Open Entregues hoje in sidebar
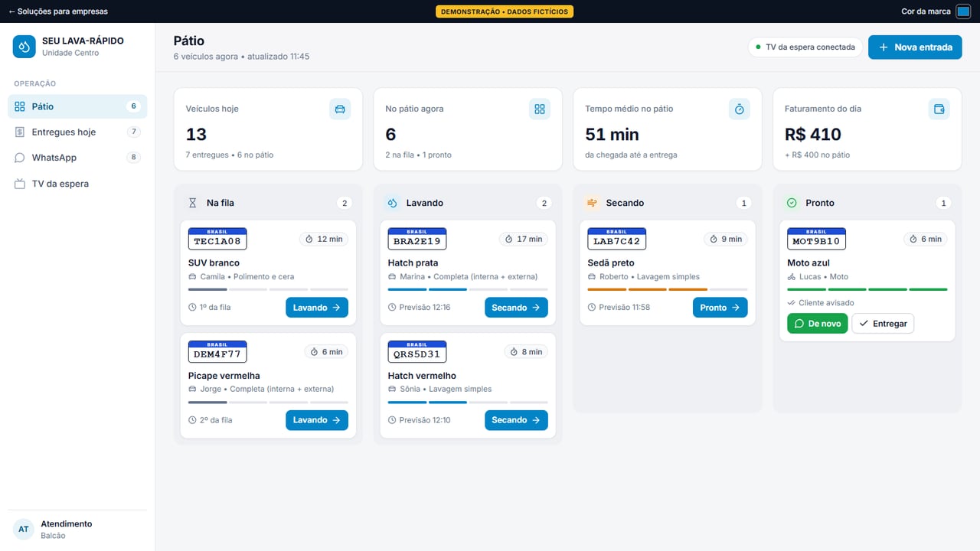 click(x=77, y=132)
